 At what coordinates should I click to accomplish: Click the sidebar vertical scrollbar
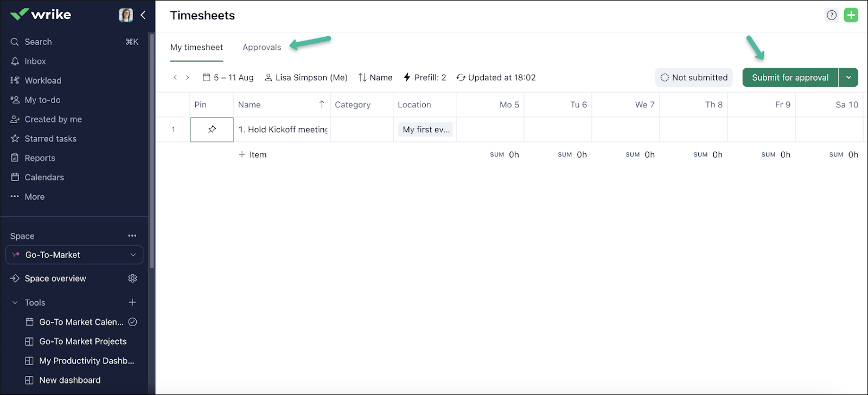tap(152, 152)
